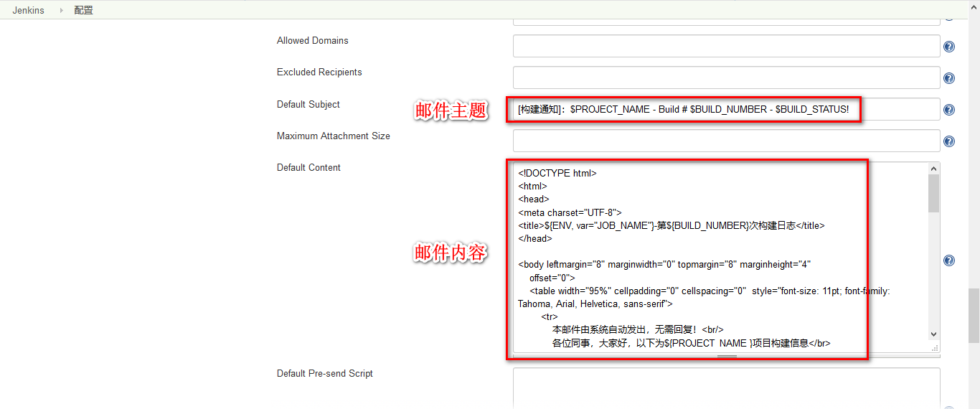The height and width of the screenshot is (409, 980).
Task: Click the Default Content label
Action: 308,168
